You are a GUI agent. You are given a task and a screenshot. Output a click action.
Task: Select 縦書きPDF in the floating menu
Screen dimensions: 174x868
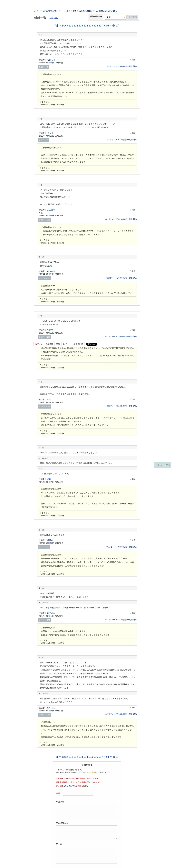[x=78, y=344]
